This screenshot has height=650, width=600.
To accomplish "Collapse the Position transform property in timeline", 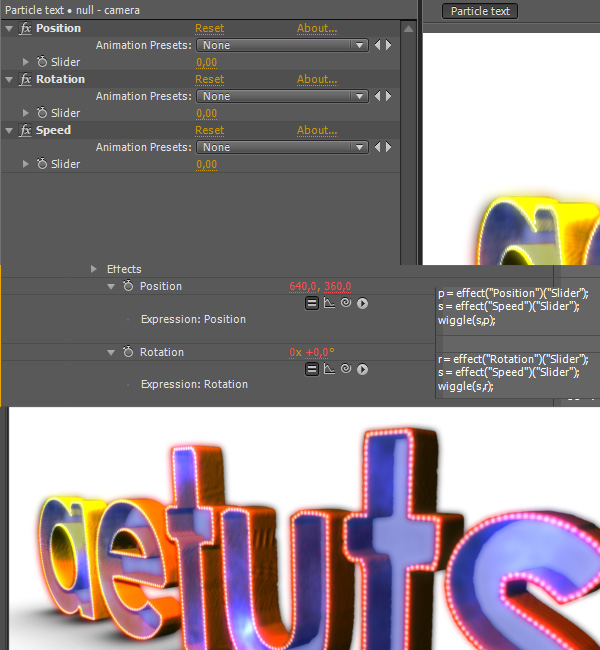I will [111, 286].
